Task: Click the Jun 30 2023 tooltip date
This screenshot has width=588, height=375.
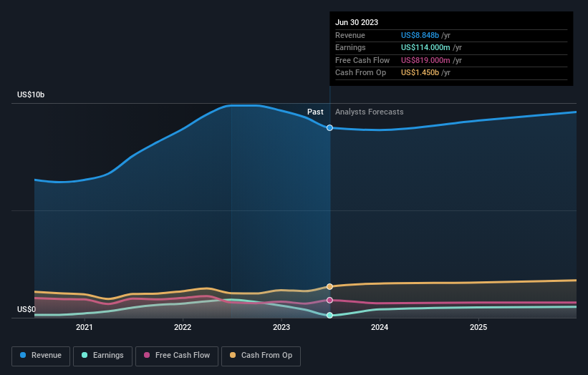Action: coord(357,22)
